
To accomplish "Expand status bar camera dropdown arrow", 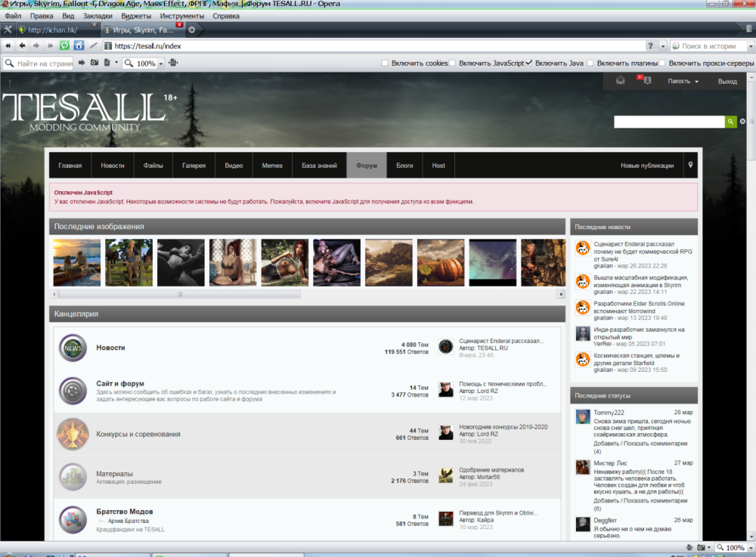I will [x=709, y=548].
